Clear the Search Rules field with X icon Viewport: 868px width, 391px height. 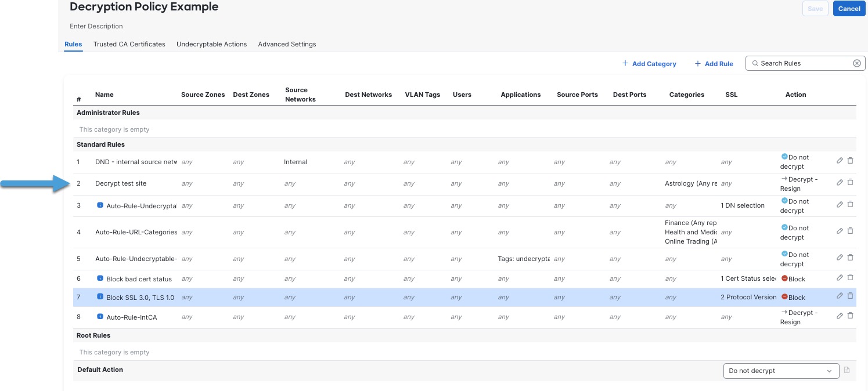click(856, 63)
